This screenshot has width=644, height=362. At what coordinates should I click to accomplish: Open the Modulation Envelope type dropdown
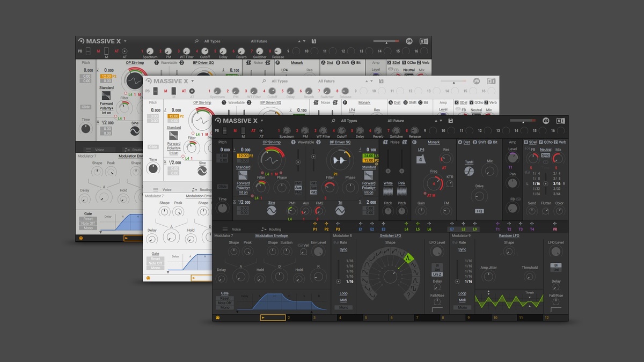pyautogui.click(x=272, y=235)
